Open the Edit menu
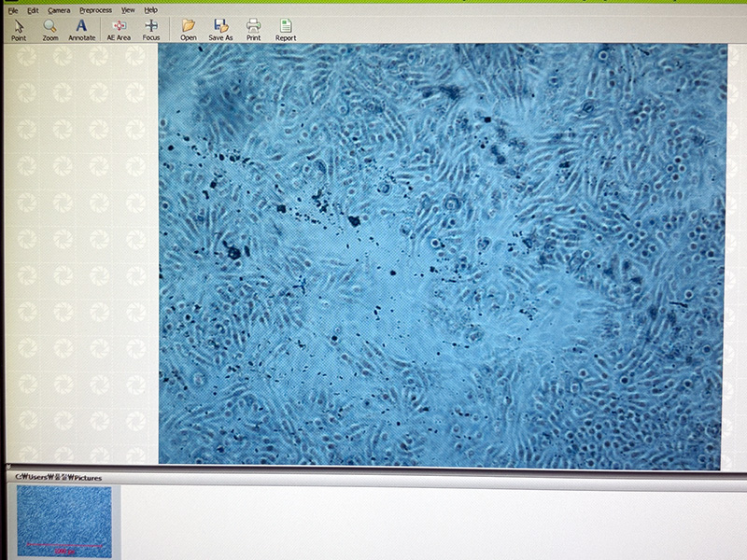The height and width of the screenshot is (560, 747). click(33, 10)
